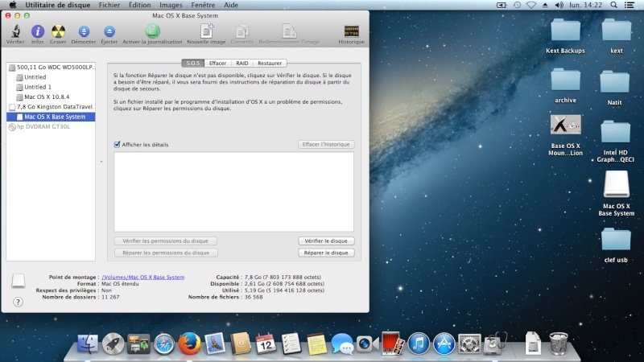The width and height of the screenshot is (644, 362).
Task: Open the Images menu
Action: [171, 5]
